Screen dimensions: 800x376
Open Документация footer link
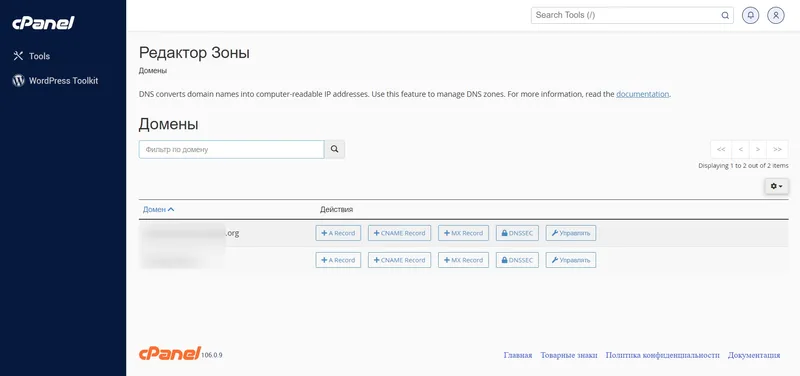coord(754,356)
